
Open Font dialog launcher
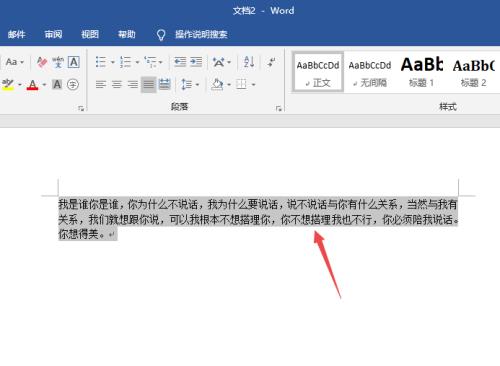(x=81, y=108)
